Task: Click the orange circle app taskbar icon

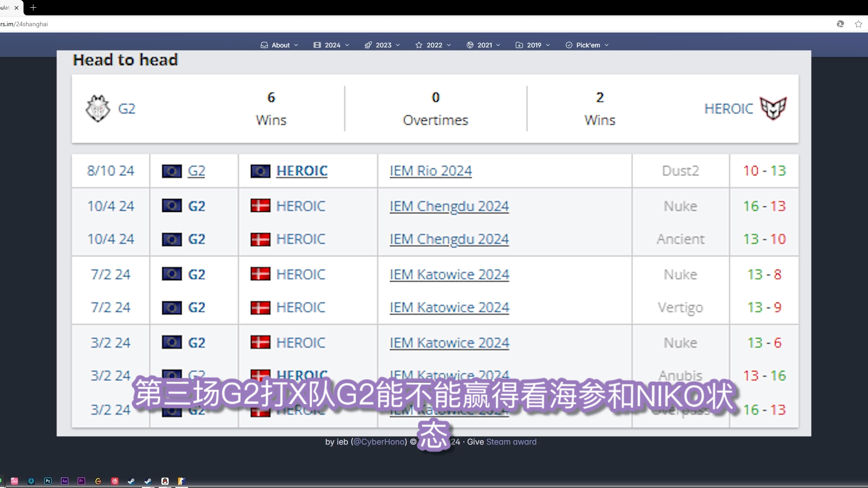Action: pos(98,481)
